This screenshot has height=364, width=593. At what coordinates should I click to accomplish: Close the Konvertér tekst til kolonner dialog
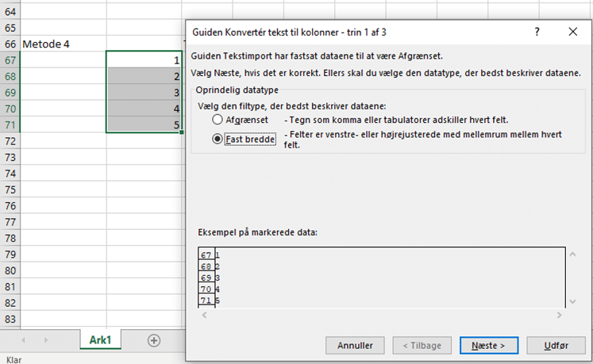coord(573,32)
